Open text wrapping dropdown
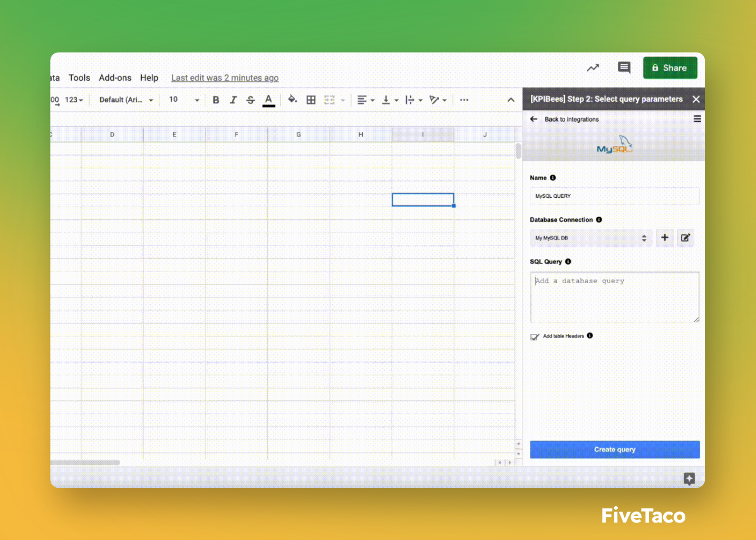 tap(414, 100)
